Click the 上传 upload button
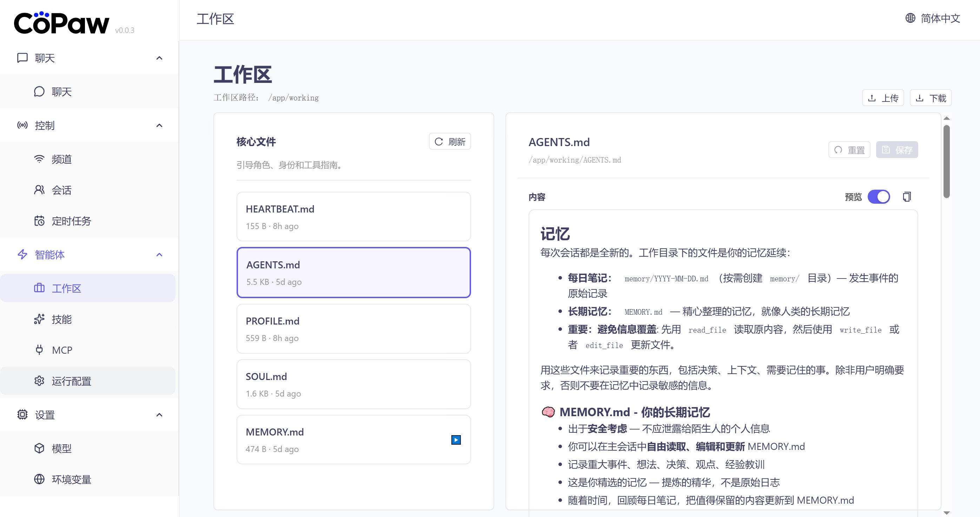Viewport: 980px width, 517px height. click(883, 98)
